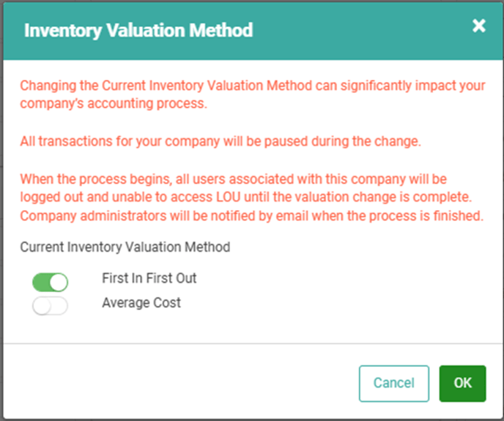The image size is (504, 421).
Task: Click the Average Cost label text
Action: pos(141,302)
